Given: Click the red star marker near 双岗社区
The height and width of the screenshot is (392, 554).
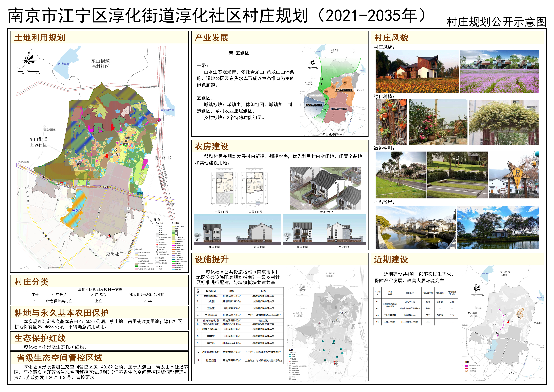Looking at the screenshot, I should pyautogui.click(x=109, y=236).
